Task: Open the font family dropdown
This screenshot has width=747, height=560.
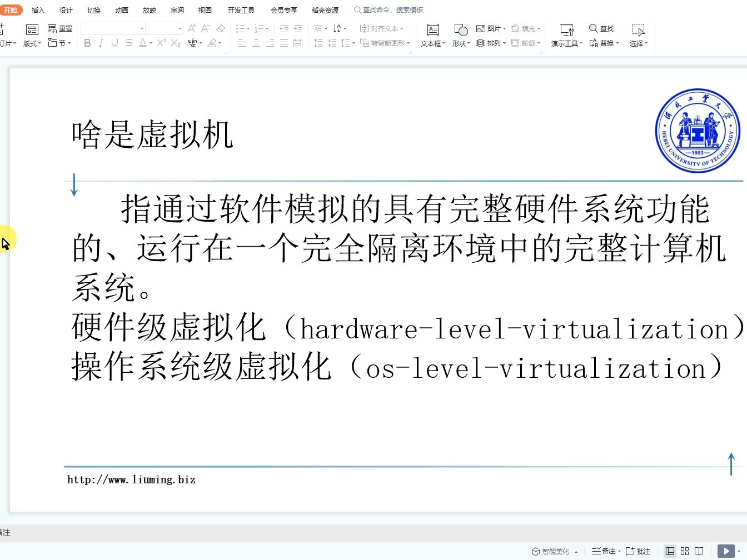Action: [141, 28]
